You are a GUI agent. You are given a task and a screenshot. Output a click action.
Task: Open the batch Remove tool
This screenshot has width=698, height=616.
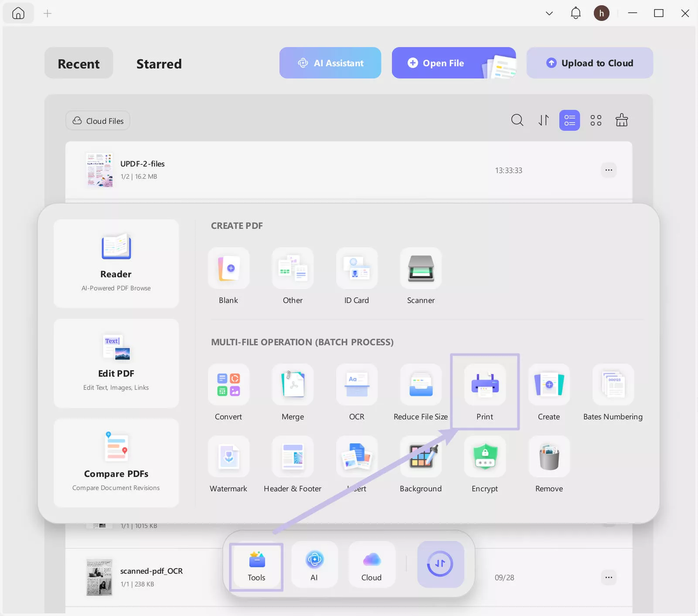tap(549, 456)
